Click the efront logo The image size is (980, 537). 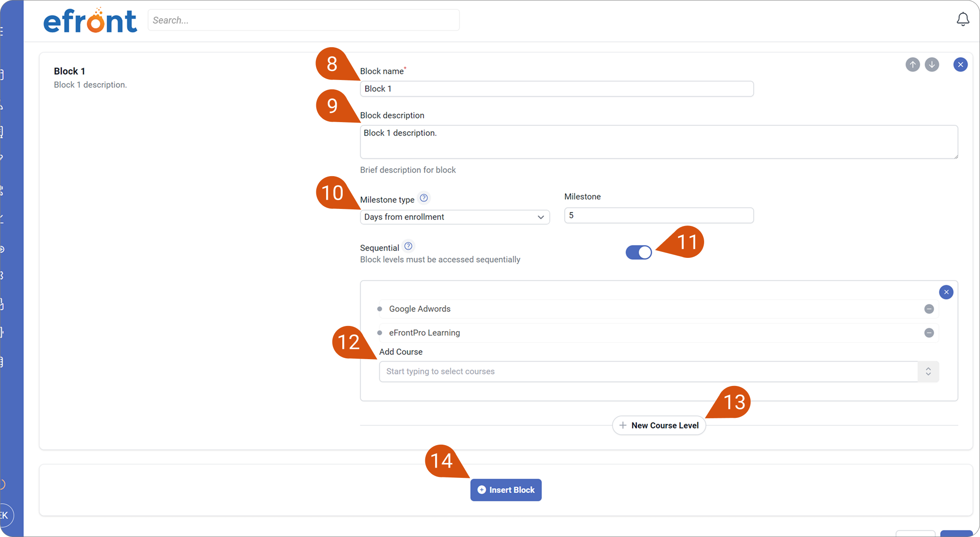coord(90,20)
